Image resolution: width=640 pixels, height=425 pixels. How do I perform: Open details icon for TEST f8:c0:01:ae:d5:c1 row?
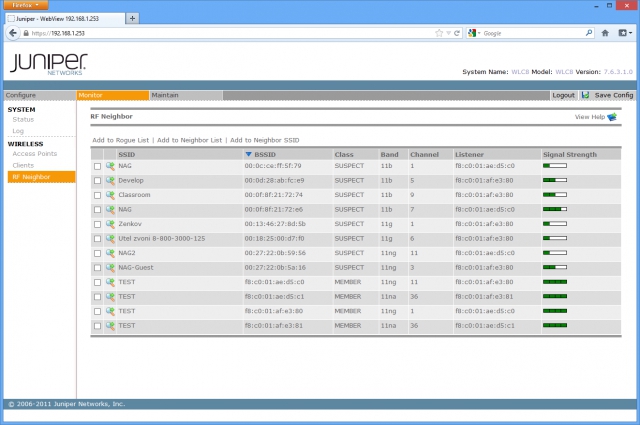(x=110, y=297)
